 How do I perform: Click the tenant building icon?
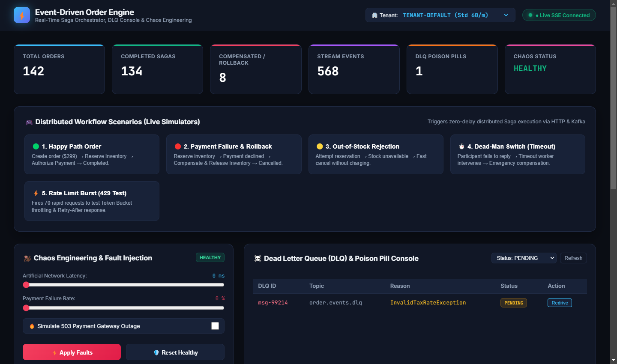[374, 15]
